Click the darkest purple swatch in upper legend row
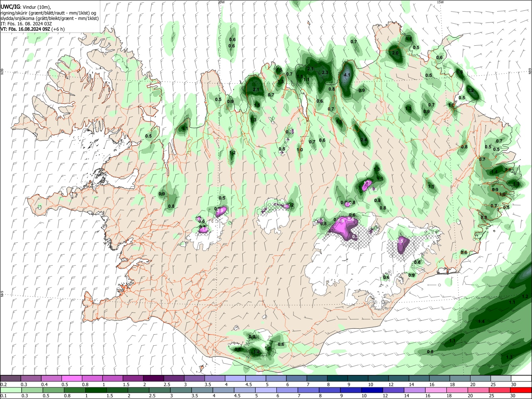Image resolution: width=532 pixels, height=399 pixels. tap(153, 379)
